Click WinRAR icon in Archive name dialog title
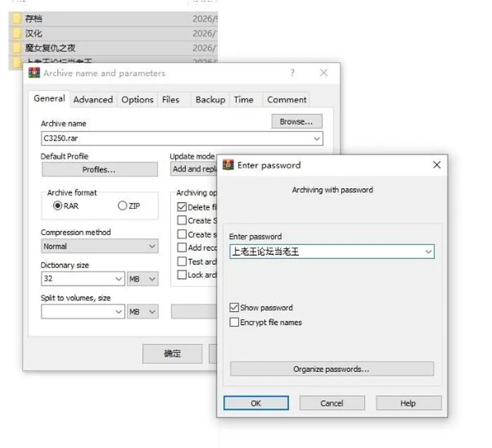This screenshot has width=492, height=448. 34,73
